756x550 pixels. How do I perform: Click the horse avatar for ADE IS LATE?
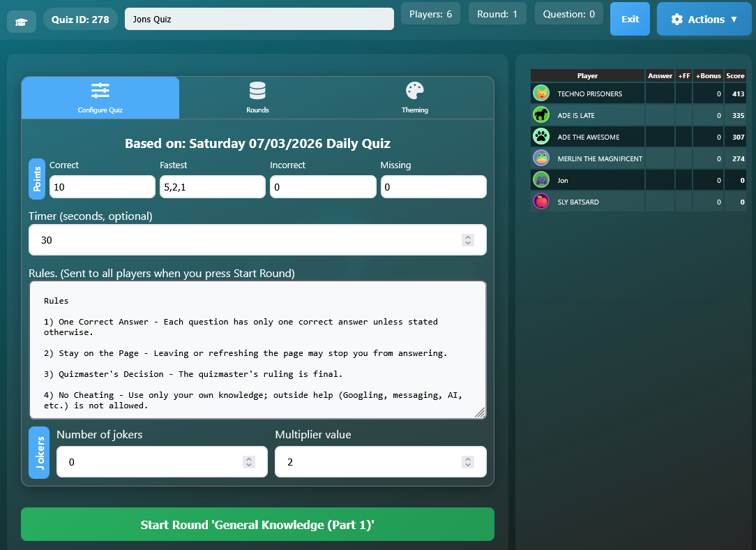pos(540,114)
